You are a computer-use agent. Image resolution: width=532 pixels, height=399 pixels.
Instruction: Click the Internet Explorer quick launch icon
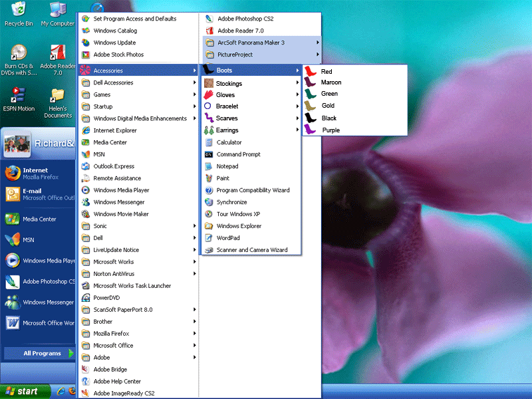[x=61, y=391]
